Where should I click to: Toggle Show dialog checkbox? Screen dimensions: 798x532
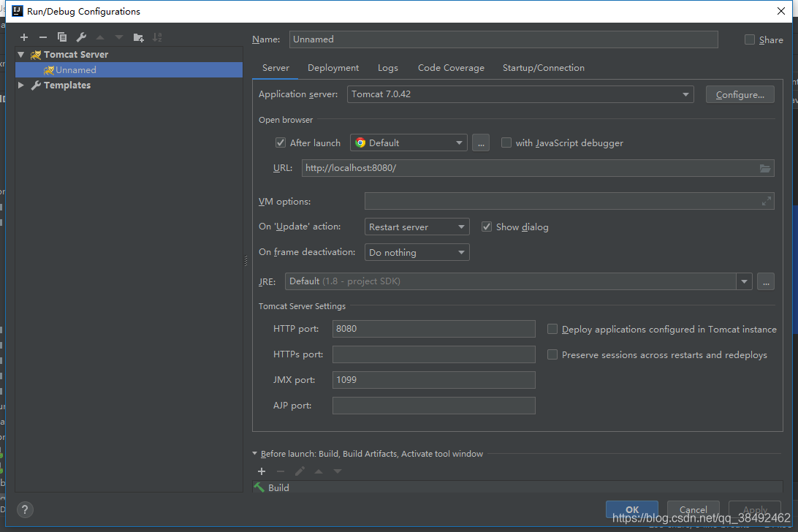[x=487, y=227]
